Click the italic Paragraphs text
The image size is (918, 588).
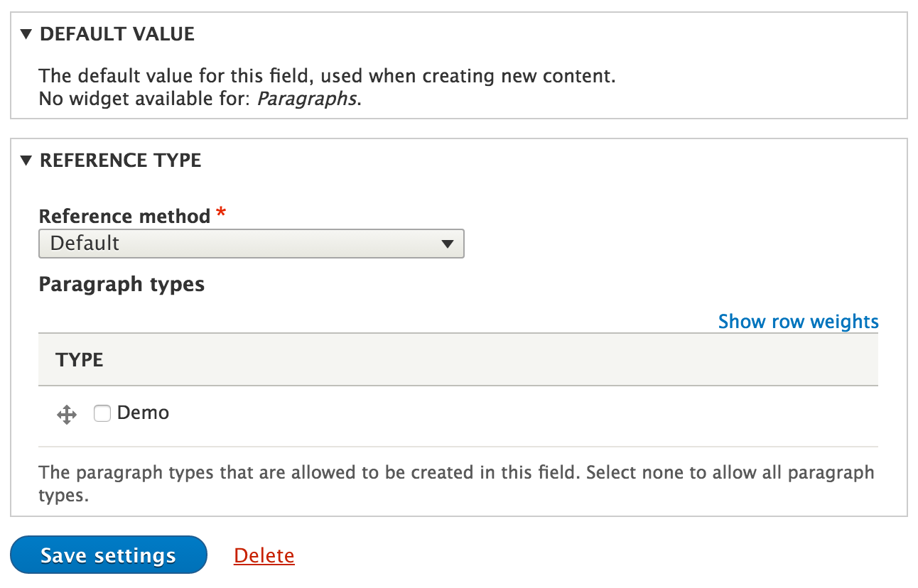(x=306, y=99)
